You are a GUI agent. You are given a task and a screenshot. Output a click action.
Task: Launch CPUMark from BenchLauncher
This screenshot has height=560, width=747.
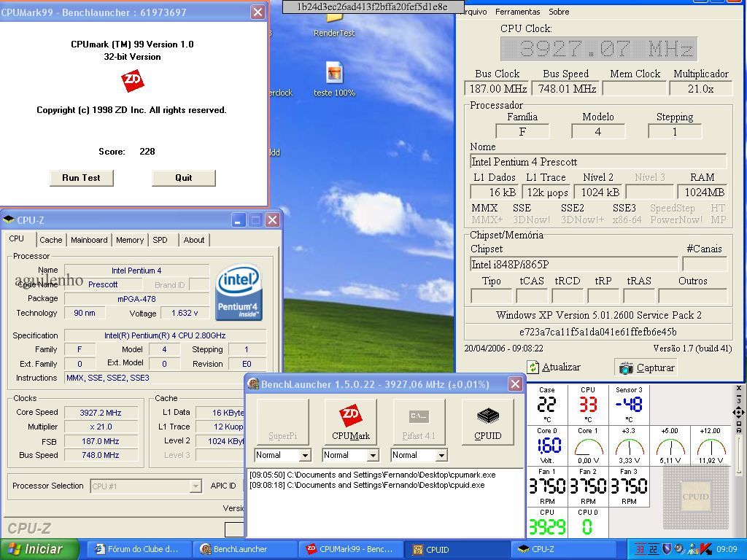351,421
